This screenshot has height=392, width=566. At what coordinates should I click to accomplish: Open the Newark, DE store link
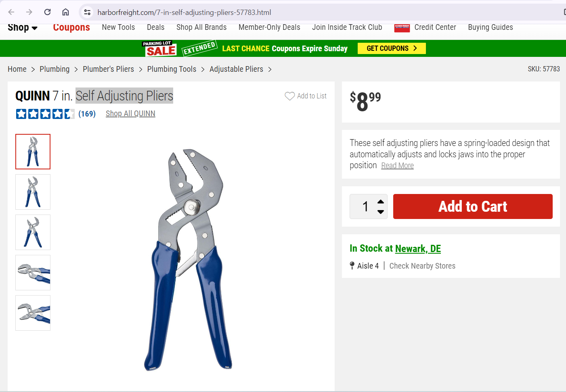click(x=418, y=248)
